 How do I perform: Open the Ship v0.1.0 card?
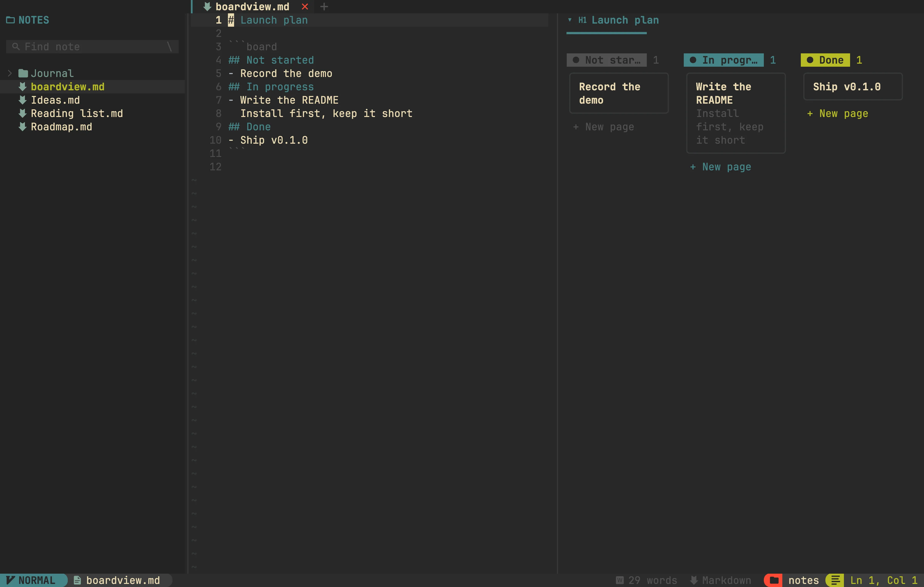(x=853, y=87)
